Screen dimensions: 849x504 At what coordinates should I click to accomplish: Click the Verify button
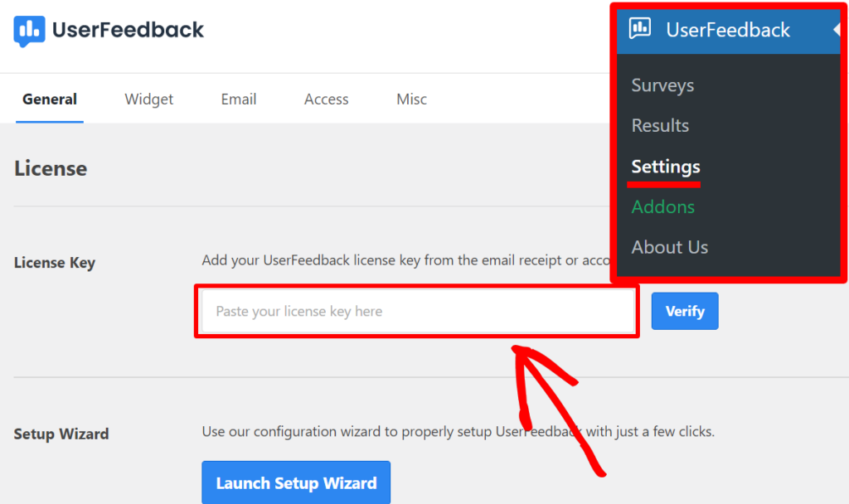click(684, 311)
